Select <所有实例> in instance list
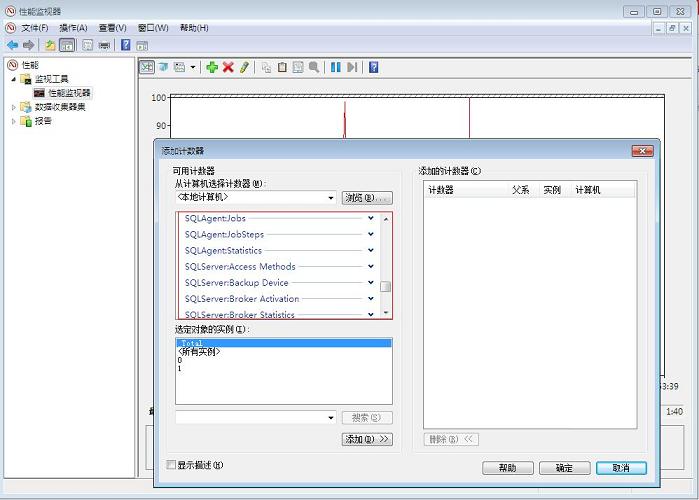Screen dimensions: 699x500 [284, 352]
